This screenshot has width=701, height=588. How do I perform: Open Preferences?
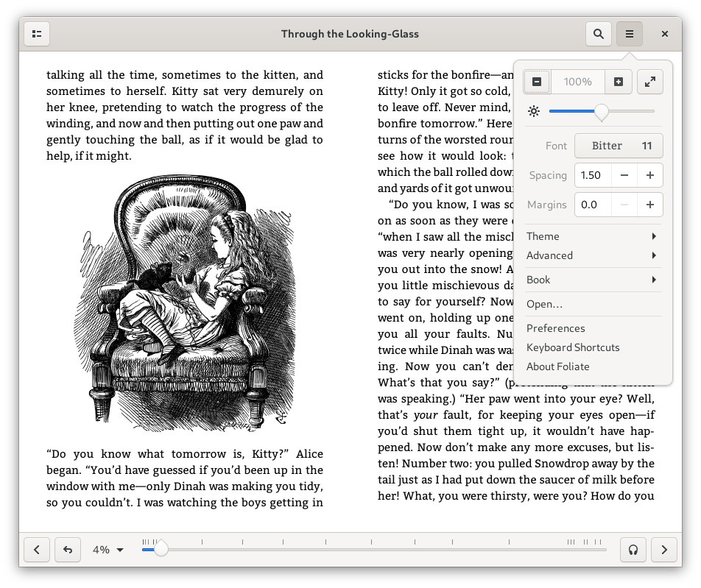(x=592, y=328)
